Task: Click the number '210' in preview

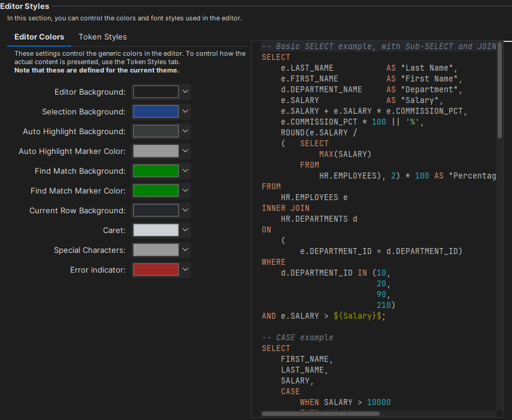Action: click(384, 305)
